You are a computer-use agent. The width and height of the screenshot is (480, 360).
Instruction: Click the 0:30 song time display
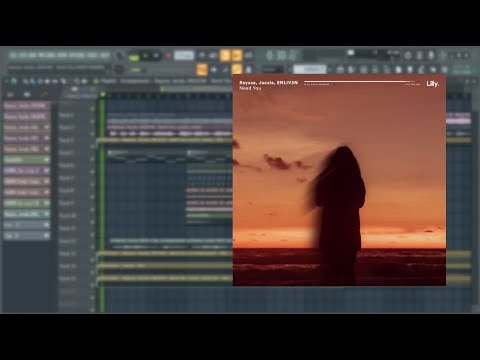pos(282,55)
